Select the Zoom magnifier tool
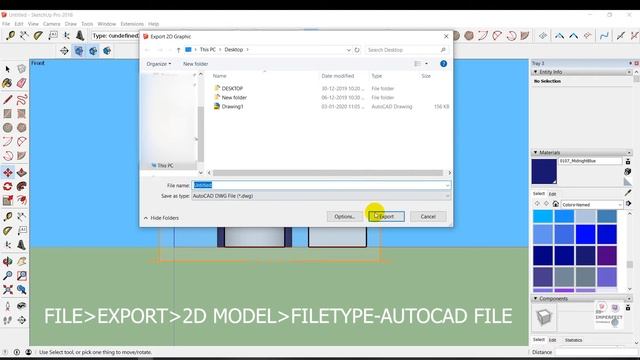This screenshot has width=640, height=360. coord(7,276)
